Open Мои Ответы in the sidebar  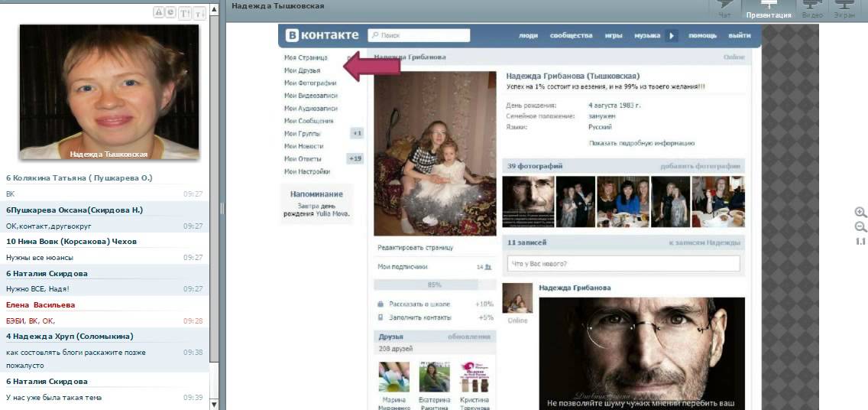[303, 159]
